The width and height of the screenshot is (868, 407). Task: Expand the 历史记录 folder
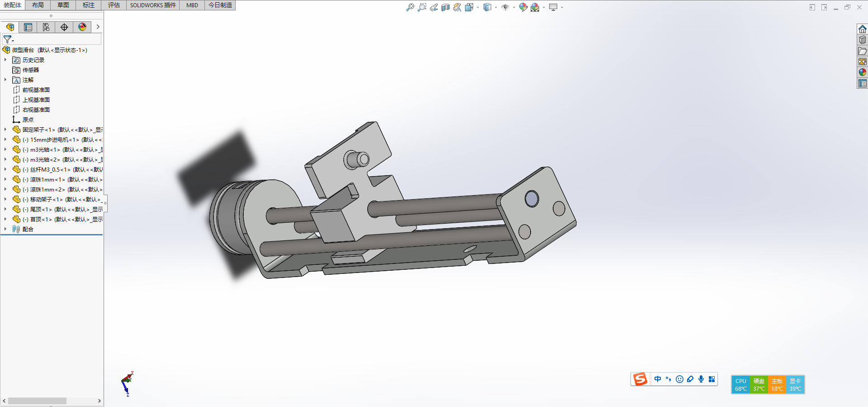pos(5,60)
